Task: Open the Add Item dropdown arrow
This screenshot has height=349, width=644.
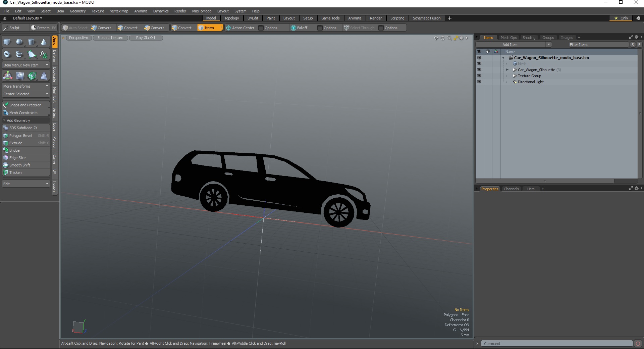Action: pyautogui.click(x=549, y=45)
